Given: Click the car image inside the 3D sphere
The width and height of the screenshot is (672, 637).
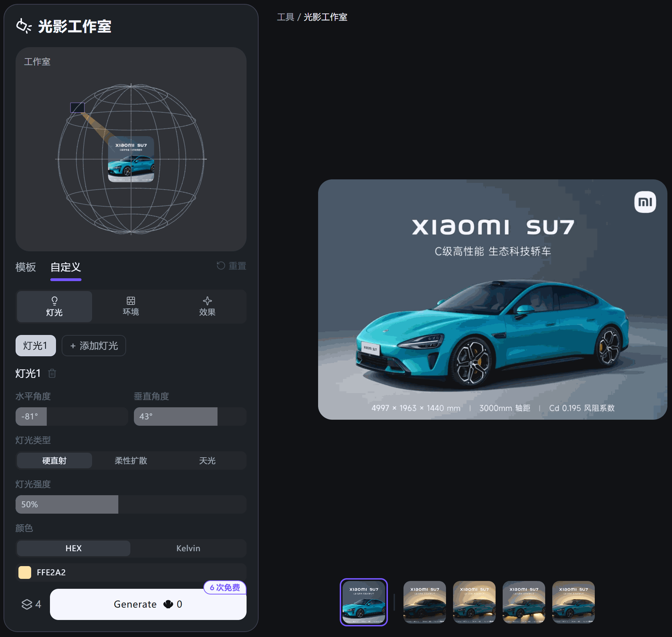Looking at the screenshot, I should [131, 159].
